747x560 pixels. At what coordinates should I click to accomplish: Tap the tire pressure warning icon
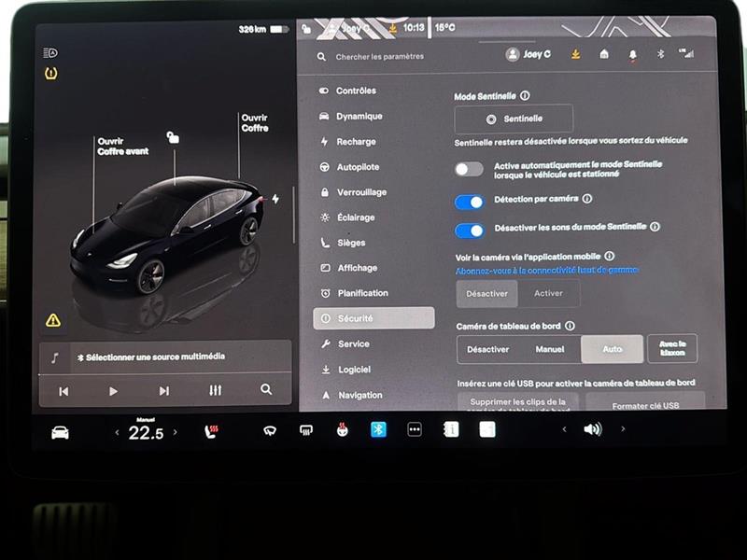pos(51,74)
